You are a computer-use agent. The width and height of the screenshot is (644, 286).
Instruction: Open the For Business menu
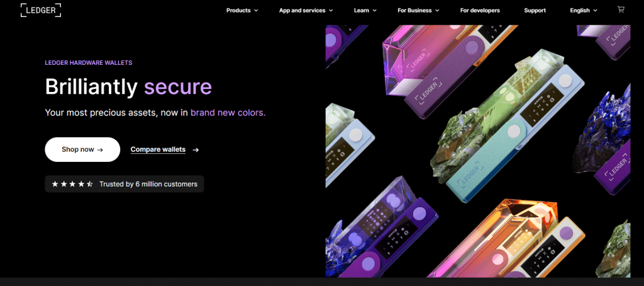414,10
